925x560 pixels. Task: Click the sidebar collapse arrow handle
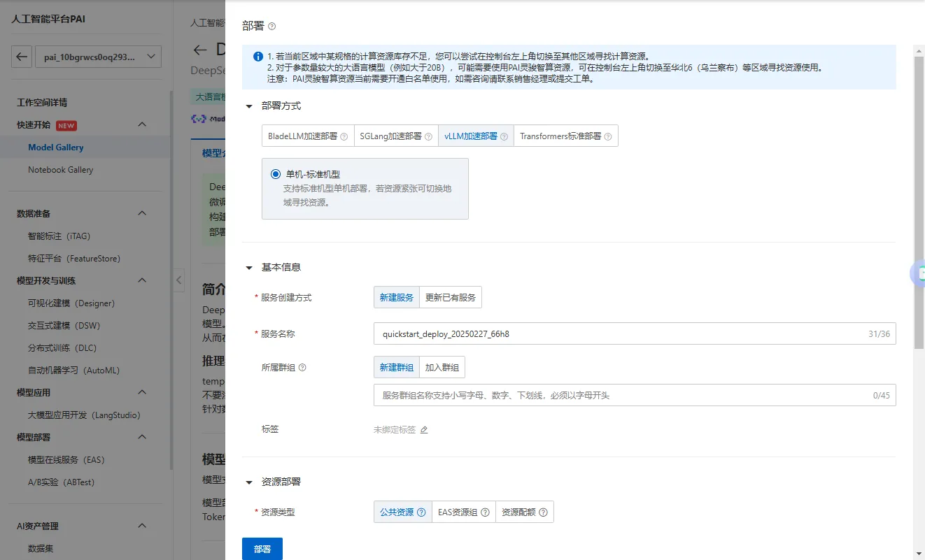coord(179,280)
